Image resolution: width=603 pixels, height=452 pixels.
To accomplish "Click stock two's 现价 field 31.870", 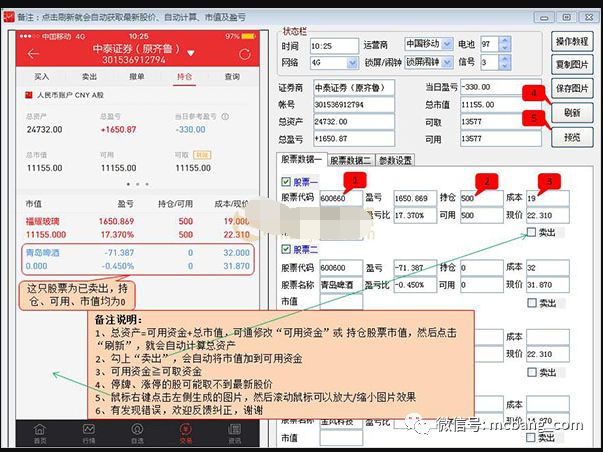I will [548, 285].
